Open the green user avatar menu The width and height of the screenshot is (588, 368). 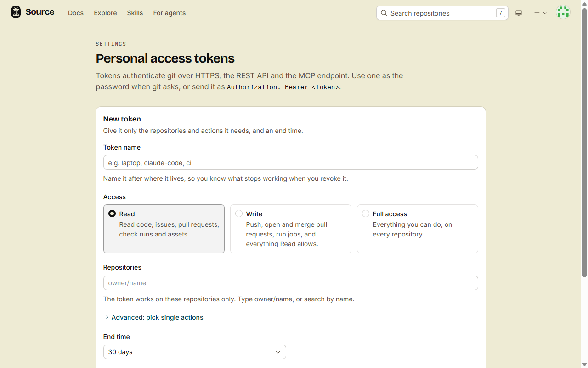563,12
